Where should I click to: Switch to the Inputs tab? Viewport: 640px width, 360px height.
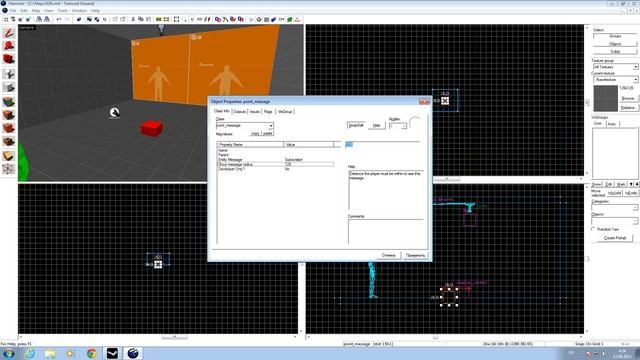pyautogui.click(x=255, y=111)
